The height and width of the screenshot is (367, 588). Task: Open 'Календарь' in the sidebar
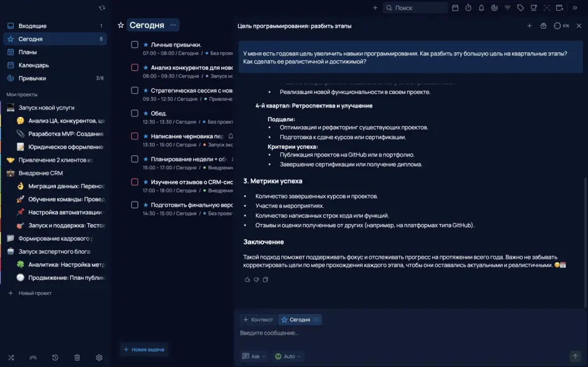pos(34,65)
